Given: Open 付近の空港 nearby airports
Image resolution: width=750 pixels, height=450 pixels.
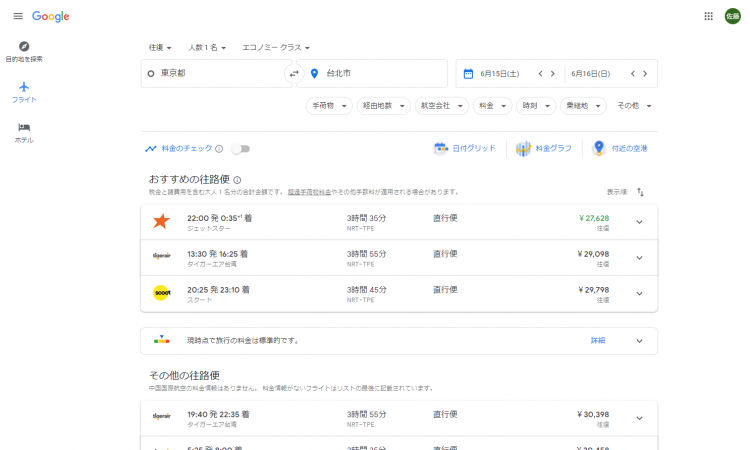Looking at the screenshot, I should click(619, 149).
